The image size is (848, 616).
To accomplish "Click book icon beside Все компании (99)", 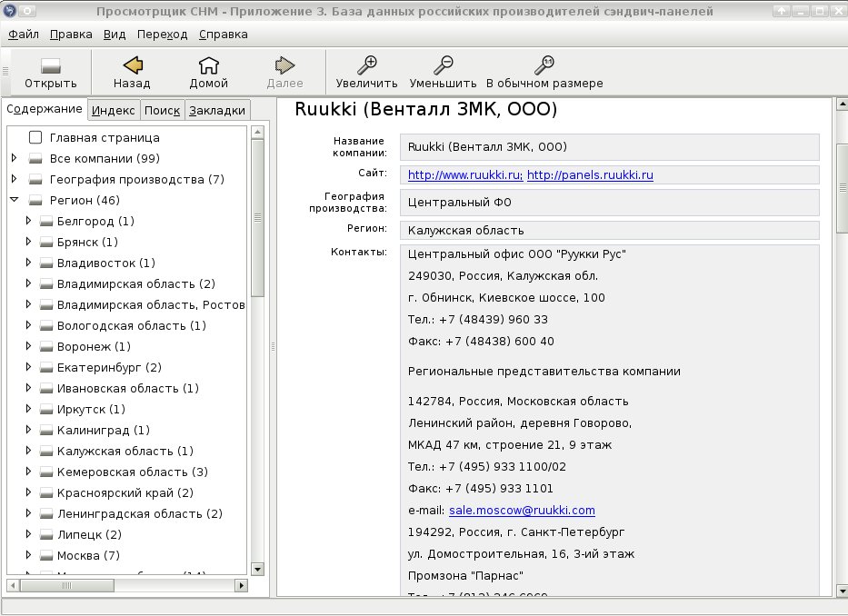I will (x=35, y=158).
